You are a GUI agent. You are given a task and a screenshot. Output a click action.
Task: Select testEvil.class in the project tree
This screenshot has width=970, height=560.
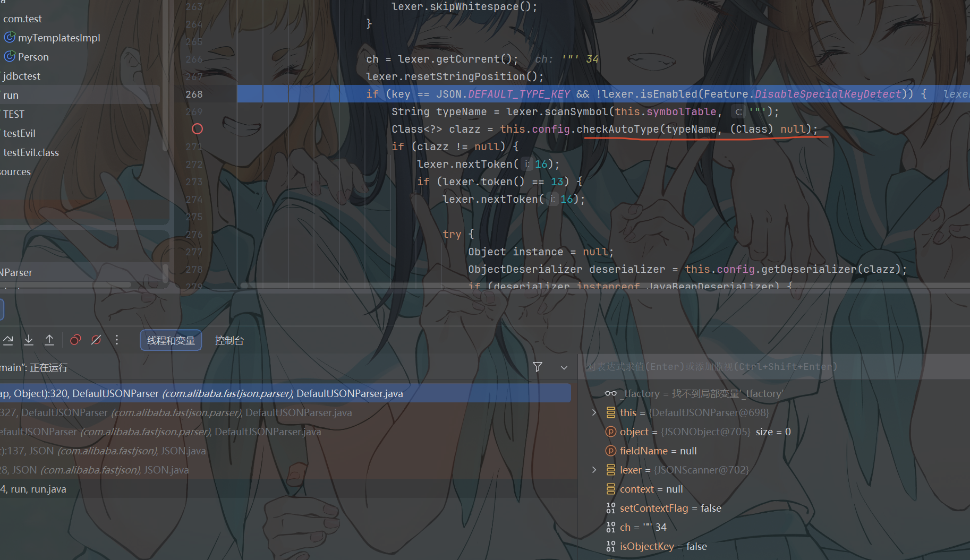click(x=31, y=152)
